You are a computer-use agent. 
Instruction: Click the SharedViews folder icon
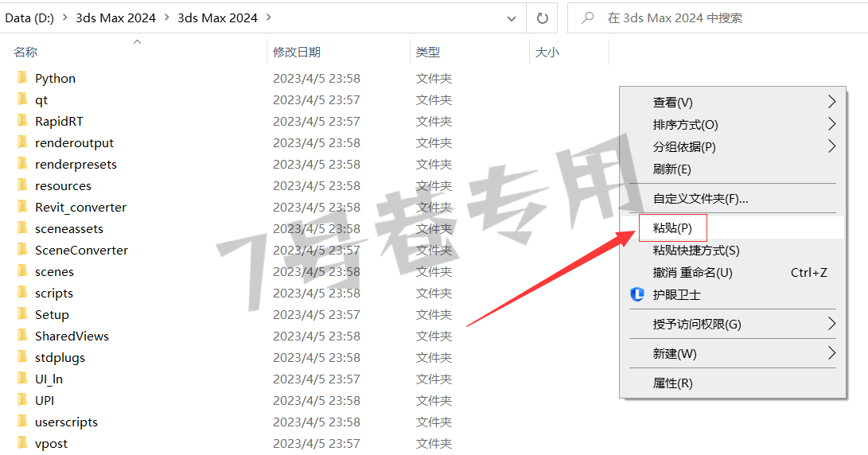click(x=22, y=336)
